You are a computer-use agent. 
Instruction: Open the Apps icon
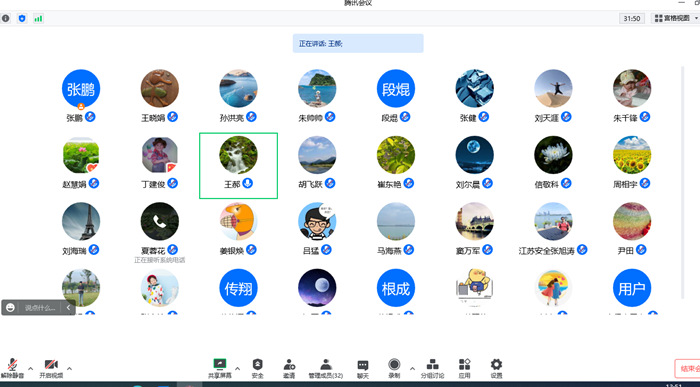[x=465, y=368]
